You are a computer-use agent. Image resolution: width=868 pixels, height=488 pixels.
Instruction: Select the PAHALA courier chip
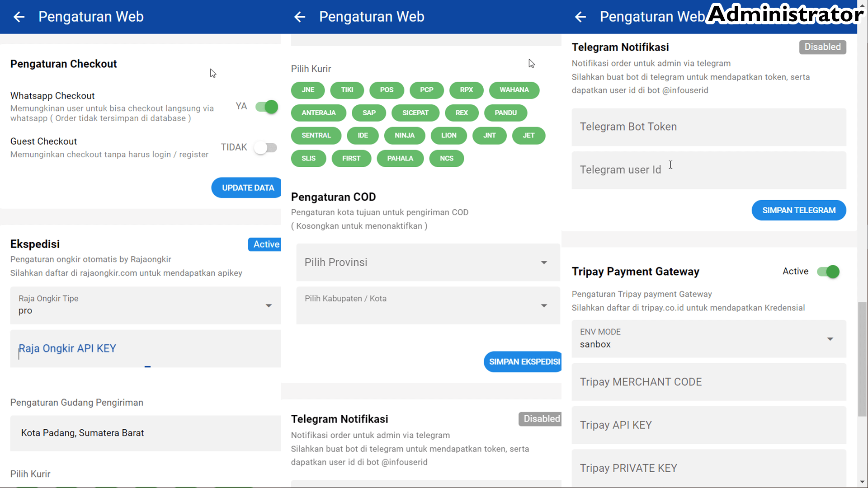400,158
